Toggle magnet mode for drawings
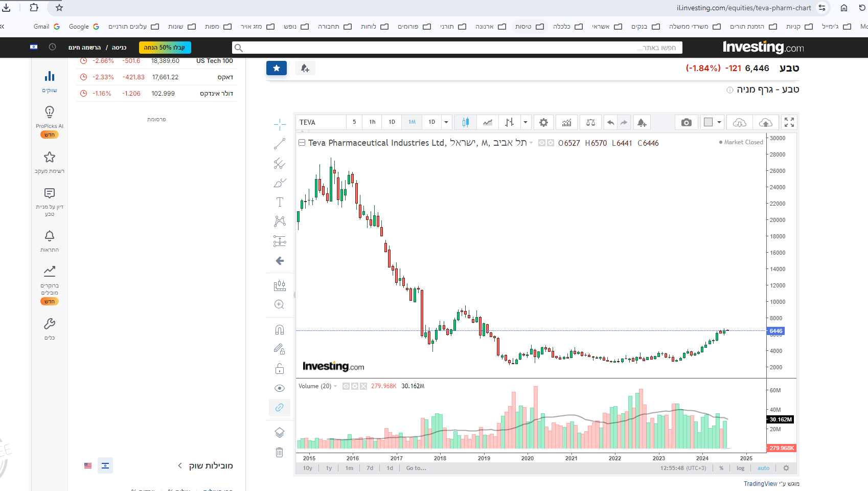Screen dimensions: 868x491 click(x=280, y=330)
